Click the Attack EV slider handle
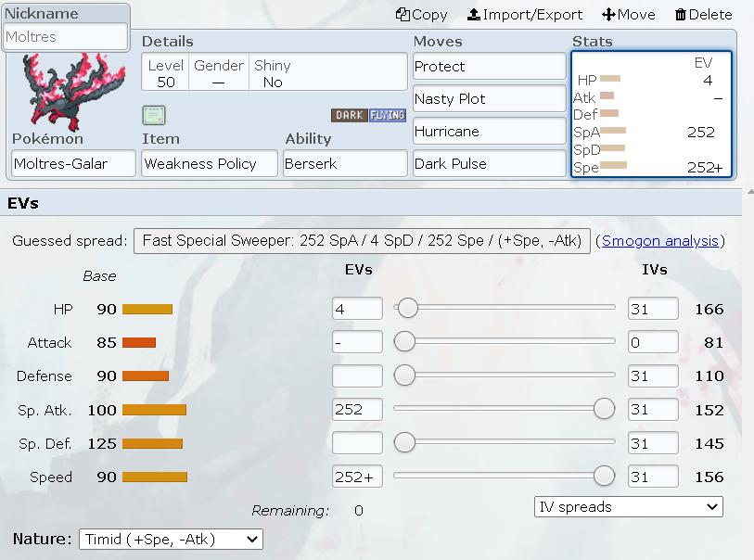The height and width of the screenshot is (560, 754). click(404, 341)
